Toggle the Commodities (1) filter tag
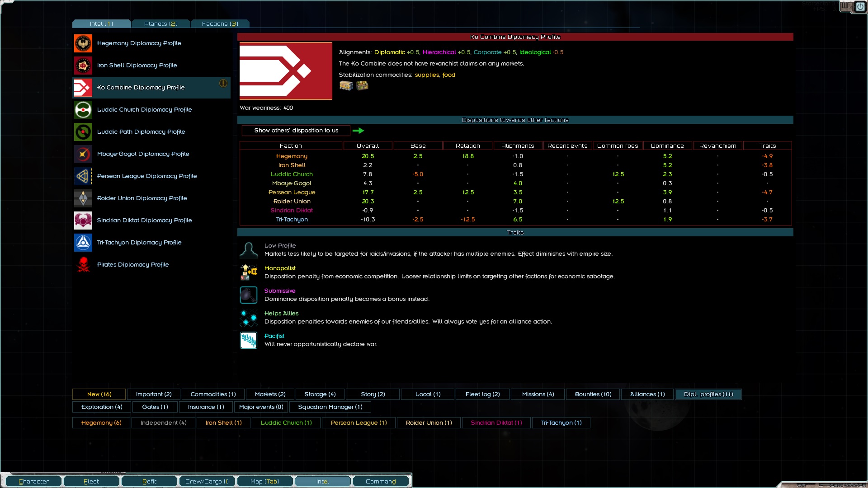This screenshot has height=488, width=868. [213, 394]
